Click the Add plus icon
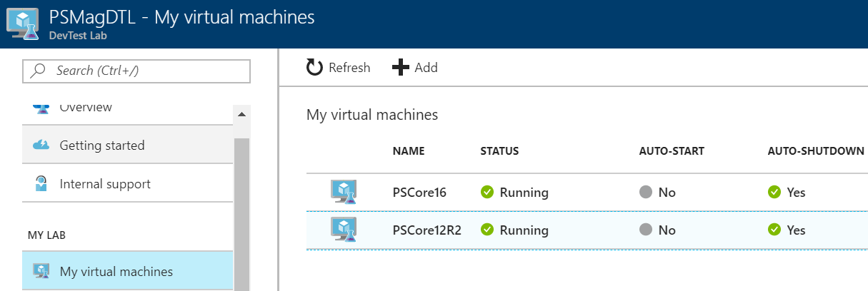Viewport: 868px width, 291px height. click(x=401, y=68)
